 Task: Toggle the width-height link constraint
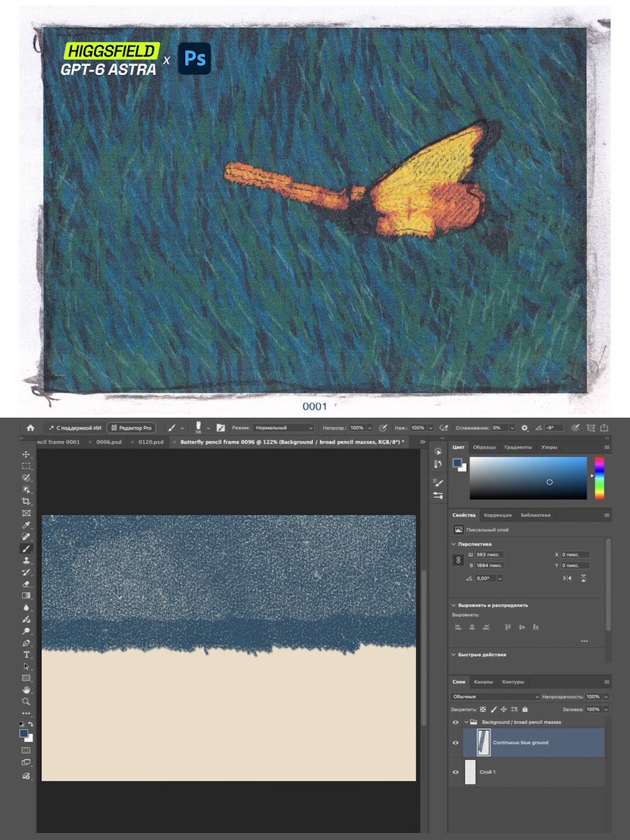pyautogui.click(x=458, y=560)
